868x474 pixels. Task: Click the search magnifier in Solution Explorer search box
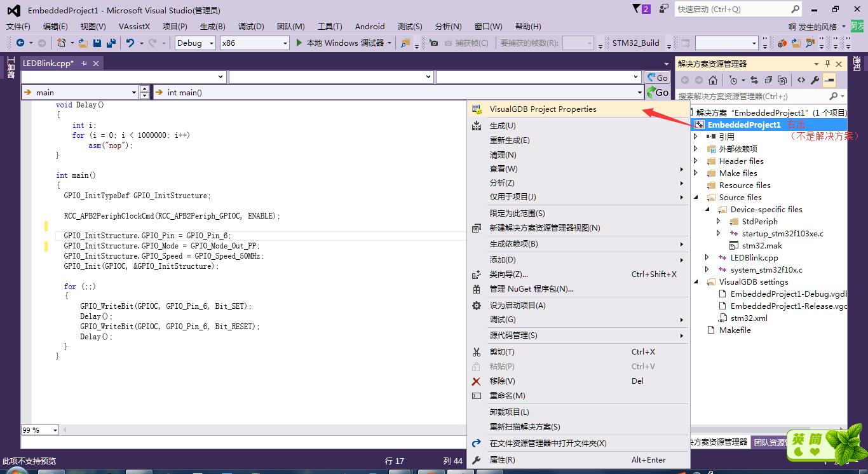pos(834,96)
